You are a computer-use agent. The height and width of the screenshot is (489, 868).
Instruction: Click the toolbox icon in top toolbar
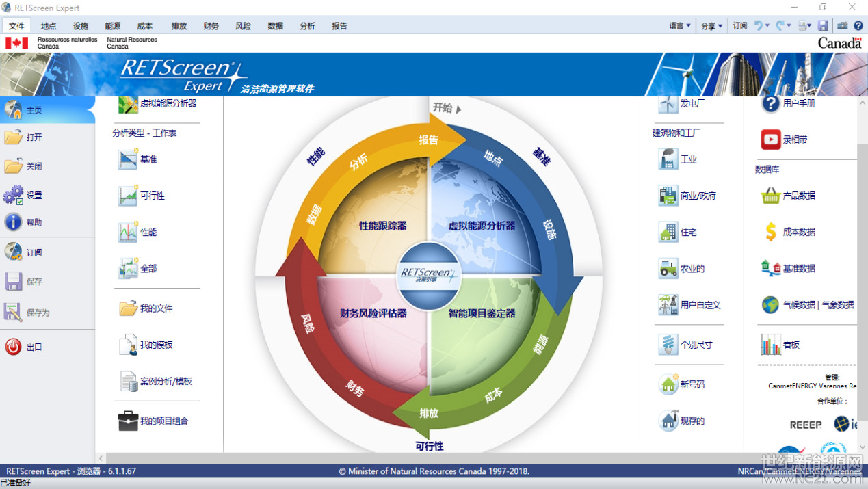[842, 26]
